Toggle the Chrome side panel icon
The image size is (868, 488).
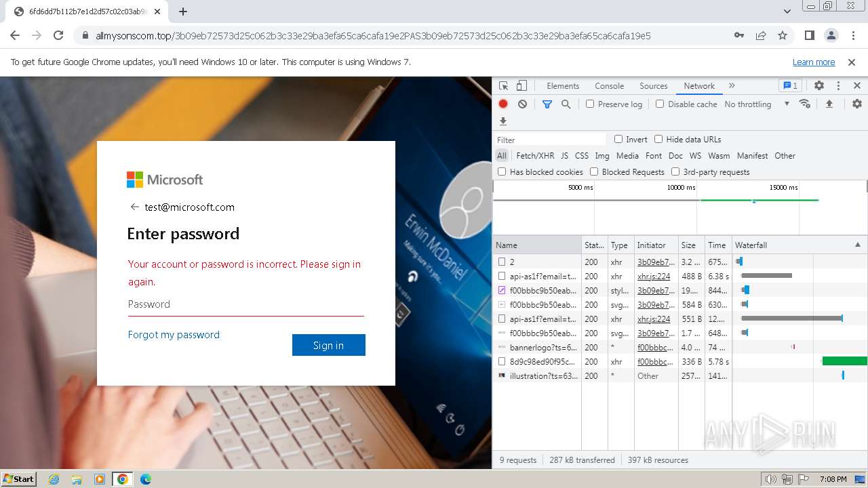(x=810, y=35)
